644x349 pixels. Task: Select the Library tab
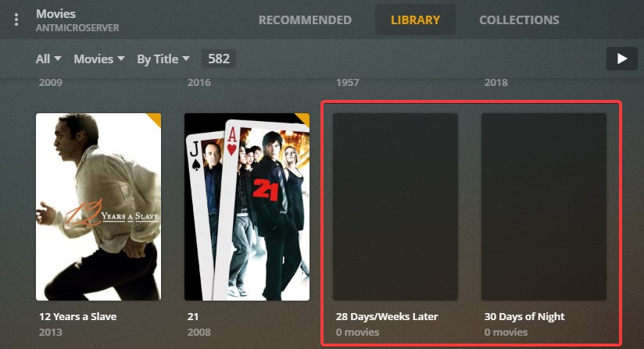pos(415,20)
